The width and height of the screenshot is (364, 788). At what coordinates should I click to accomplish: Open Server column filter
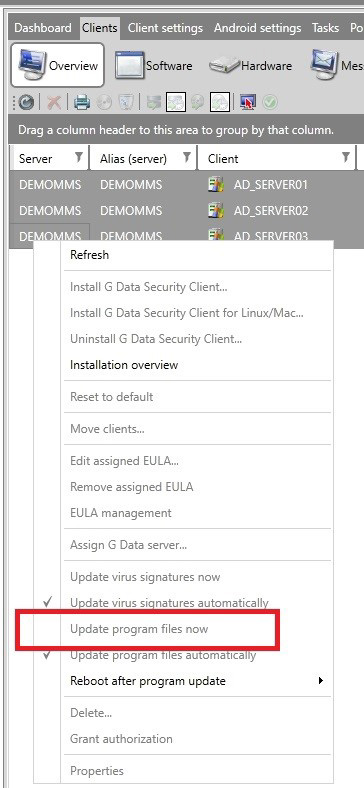tap(78, 158)
